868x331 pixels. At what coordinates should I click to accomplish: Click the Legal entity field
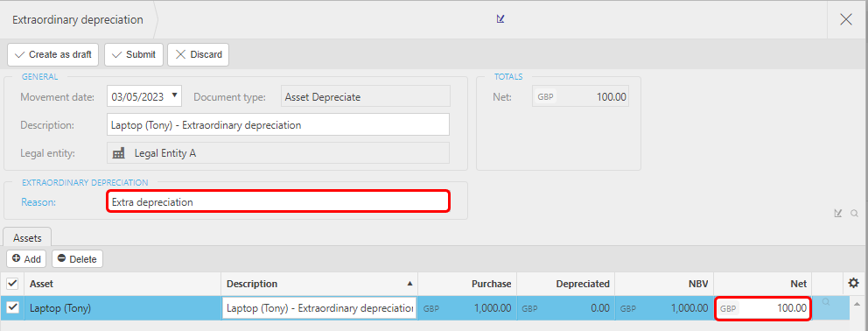pos(278,153)
